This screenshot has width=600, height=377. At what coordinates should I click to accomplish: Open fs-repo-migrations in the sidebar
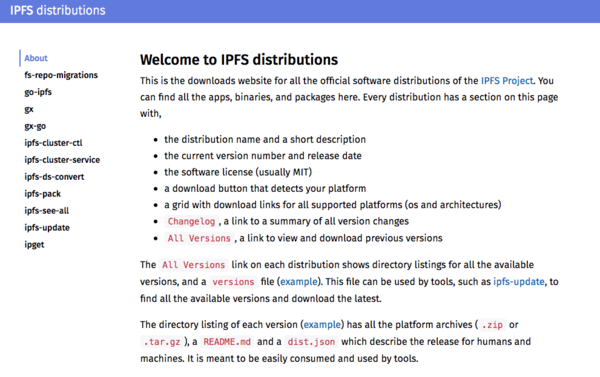pos(61,75)
